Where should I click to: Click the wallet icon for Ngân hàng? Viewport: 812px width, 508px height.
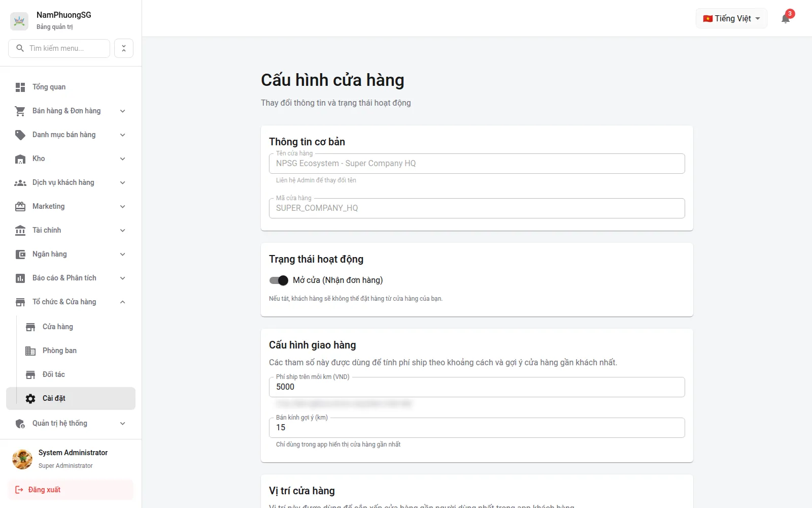point(20,255)
